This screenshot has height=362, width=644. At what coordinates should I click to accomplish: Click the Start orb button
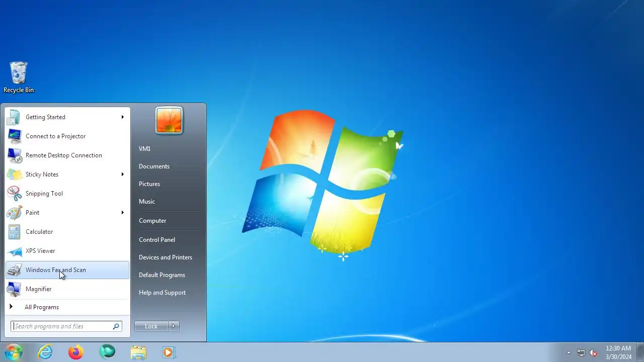[x=14, y=352]
